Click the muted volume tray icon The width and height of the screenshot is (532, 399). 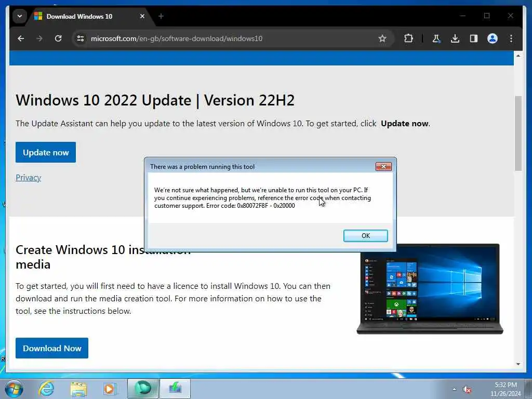pos(467,390)
